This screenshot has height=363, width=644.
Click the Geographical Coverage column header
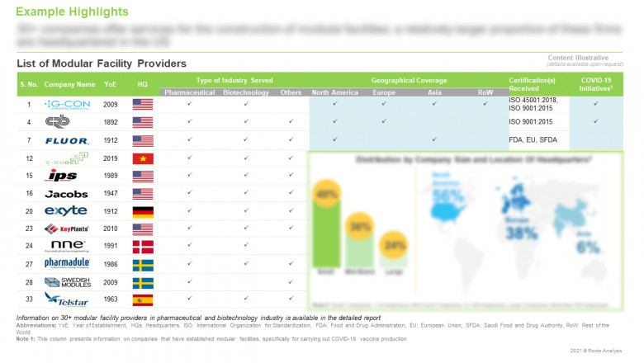[408, 81]
